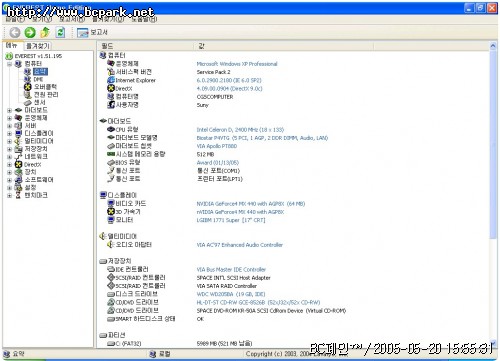The width and height of the screenshot is (500, 361).
Task: Click the 설정 tree item icon
Action: (x=19, y=188)
